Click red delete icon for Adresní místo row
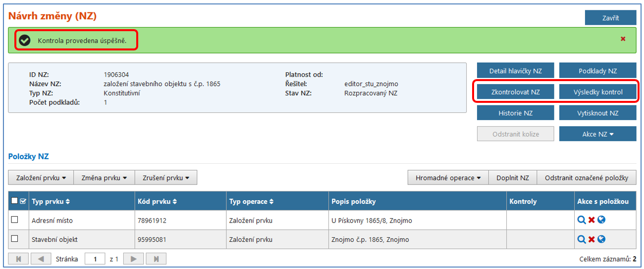 [591, 221]
